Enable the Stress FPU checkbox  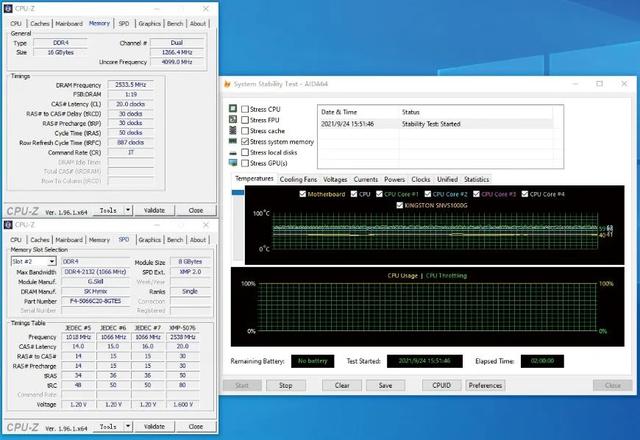tap(245, 120)
